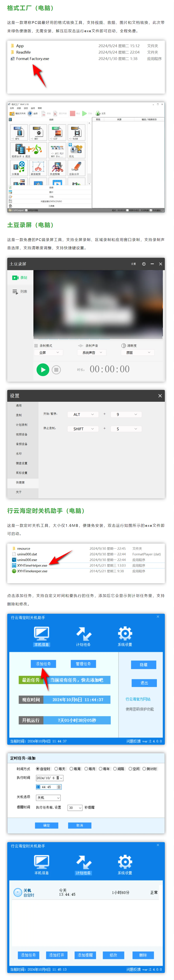The width and height of the screenshot is (174, 980).
Task: Open 鼠标设置 in settings sidebar
Action: click(x=22, y=473)
